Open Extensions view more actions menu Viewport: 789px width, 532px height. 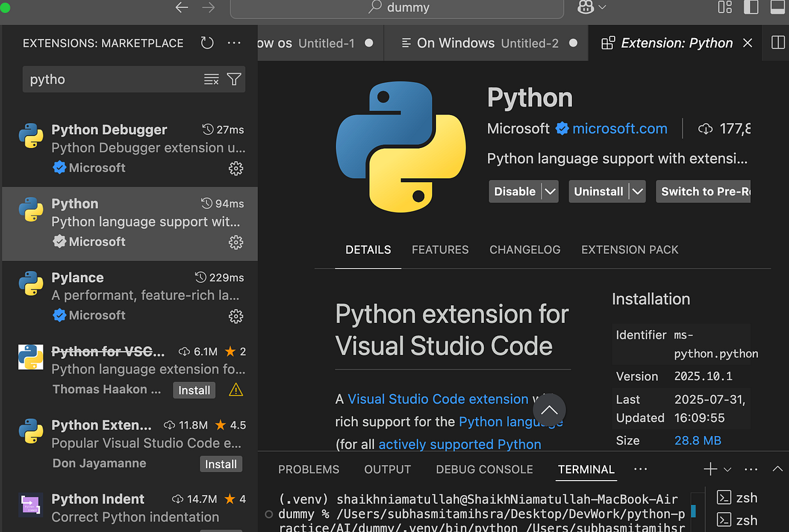point(234,42)
